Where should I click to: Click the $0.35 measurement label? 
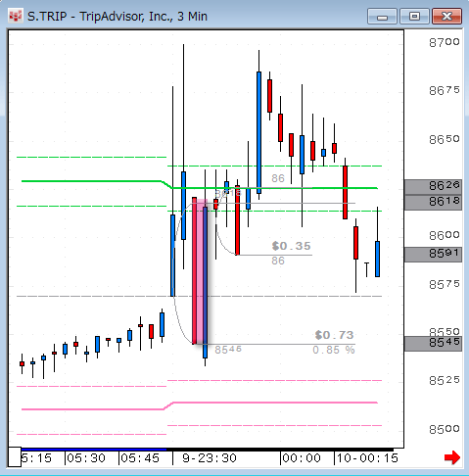click(x=292, y=246)
